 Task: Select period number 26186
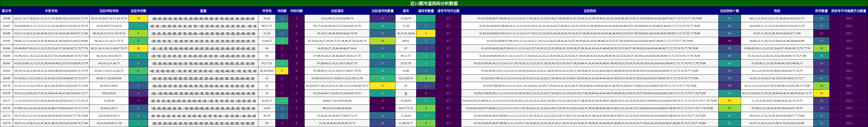click(6, 33)
